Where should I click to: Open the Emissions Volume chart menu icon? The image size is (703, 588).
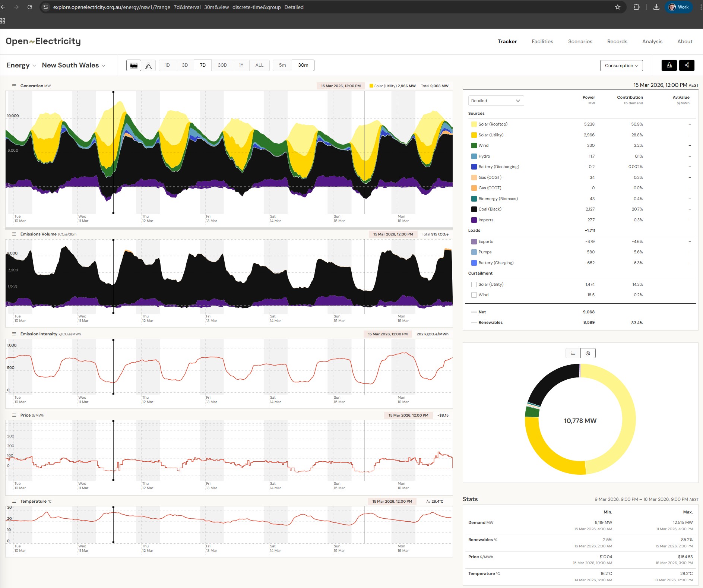pyautogui.click(x=14, y=234)
